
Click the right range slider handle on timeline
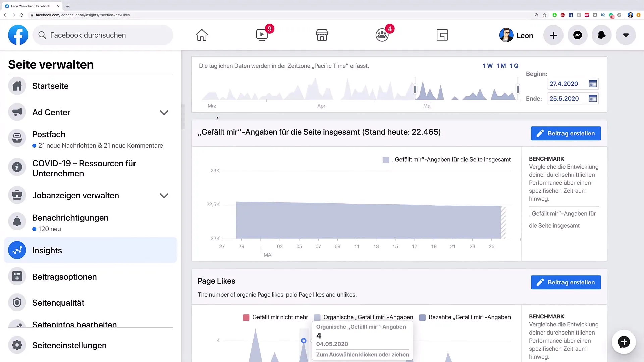(518, 89)
